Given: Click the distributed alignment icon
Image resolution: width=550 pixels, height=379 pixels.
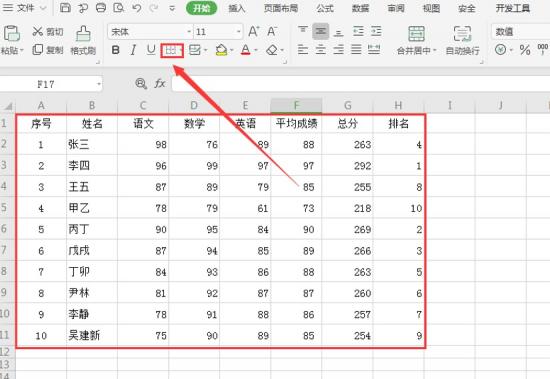Looking at the screenshot, I should [x=374, y=49].
